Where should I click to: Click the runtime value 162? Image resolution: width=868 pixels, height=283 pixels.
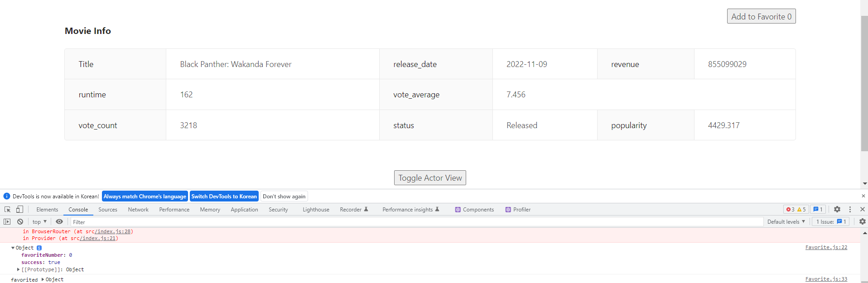click(x=186, y=95)
